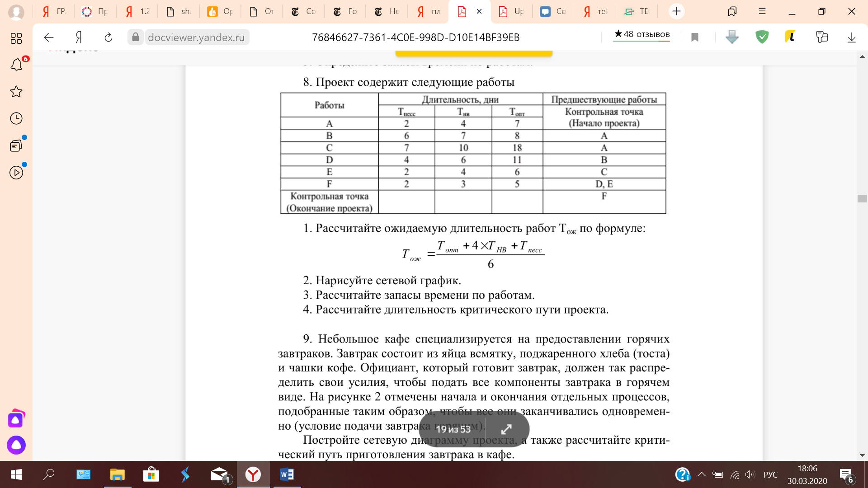Open the favorites star in sidebar

16,92
